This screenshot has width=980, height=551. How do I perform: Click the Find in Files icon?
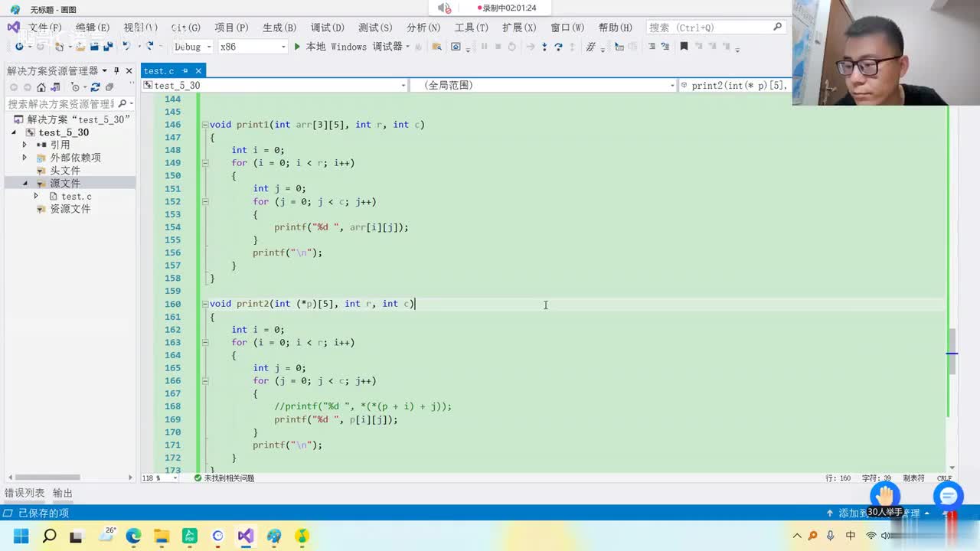click(437, 47)
